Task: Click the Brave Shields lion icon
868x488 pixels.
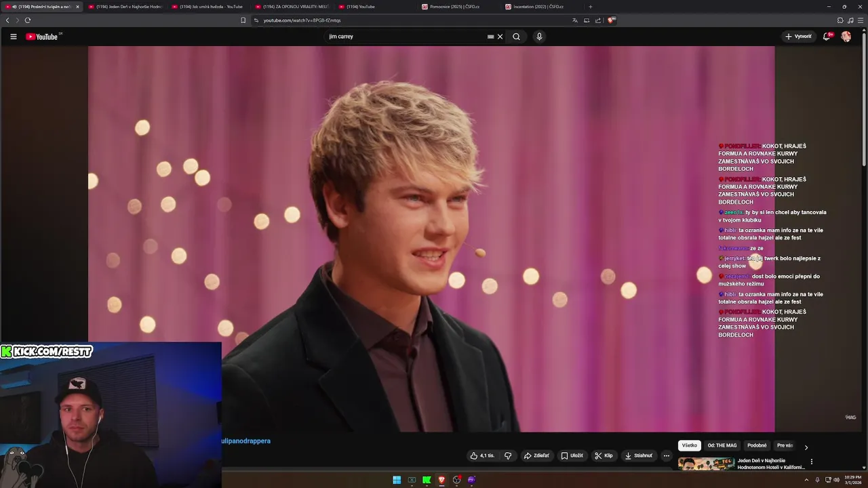Action: [x=611, y=20]
